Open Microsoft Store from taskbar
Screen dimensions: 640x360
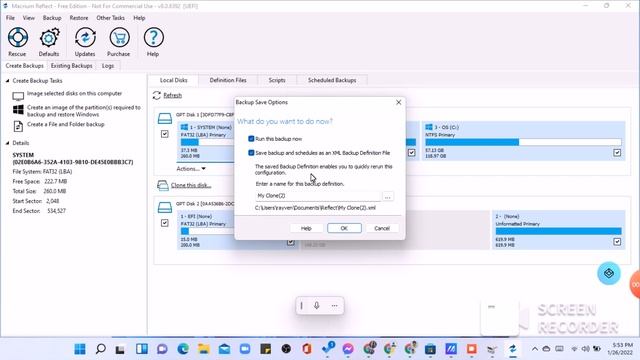coord(430,349)
